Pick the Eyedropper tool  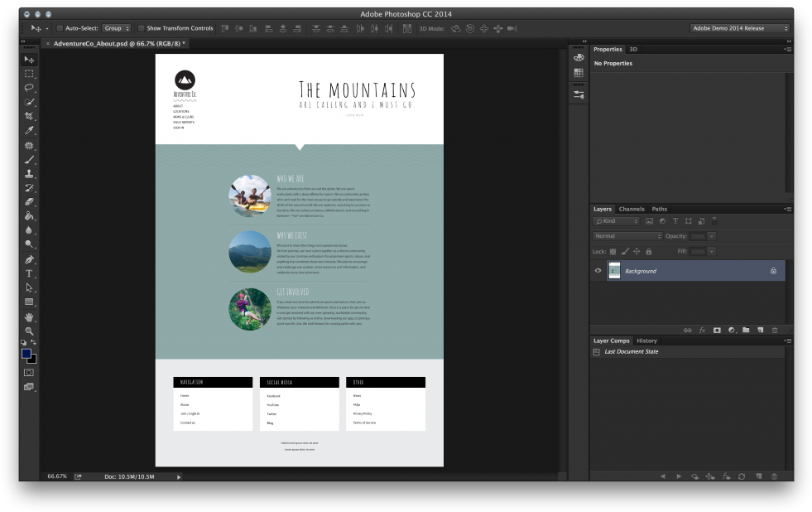pyautogui.click(x=29, y=130)
